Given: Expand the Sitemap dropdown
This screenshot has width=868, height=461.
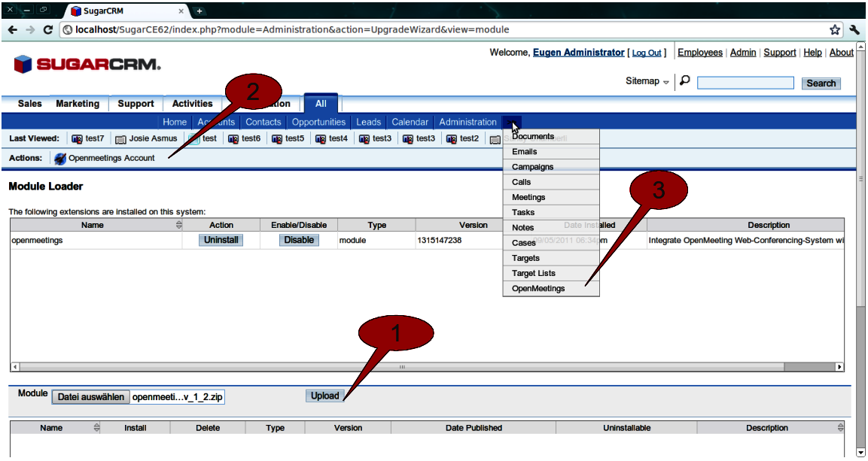Looking at the screenshot, I should (647, 81).
